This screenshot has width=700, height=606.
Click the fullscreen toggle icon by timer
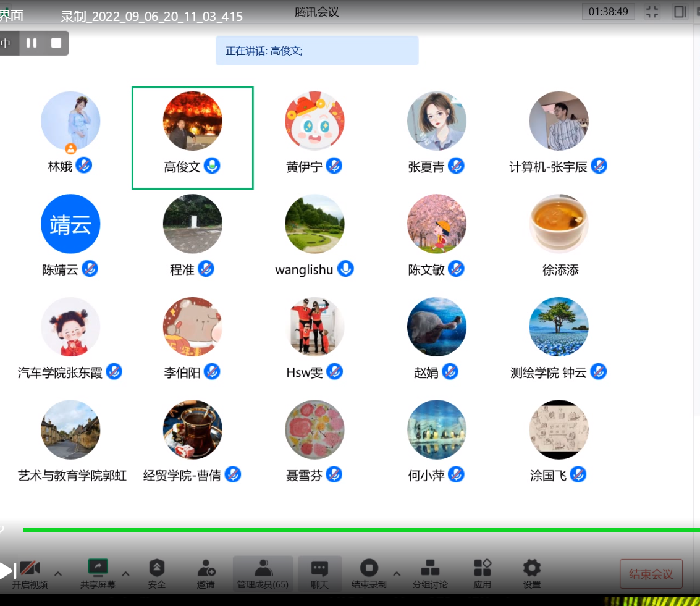[x=652, y=12]
